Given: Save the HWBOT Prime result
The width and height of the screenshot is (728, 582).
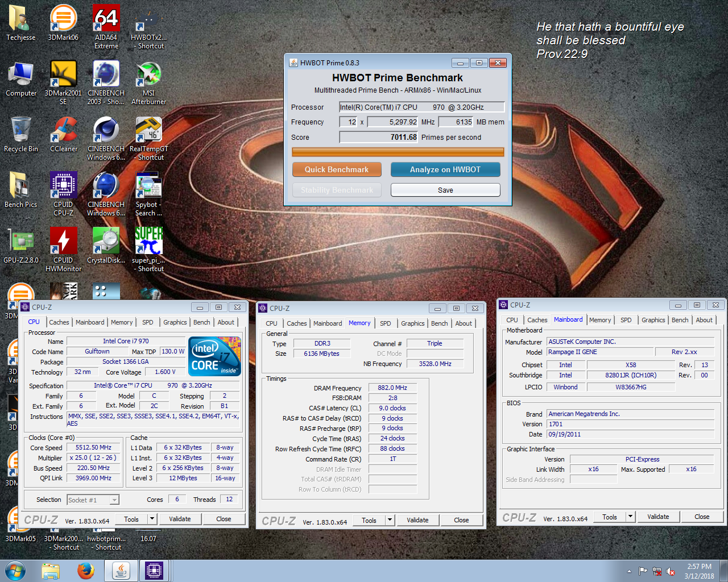Looking at the screenshot, I should [445, 190].
